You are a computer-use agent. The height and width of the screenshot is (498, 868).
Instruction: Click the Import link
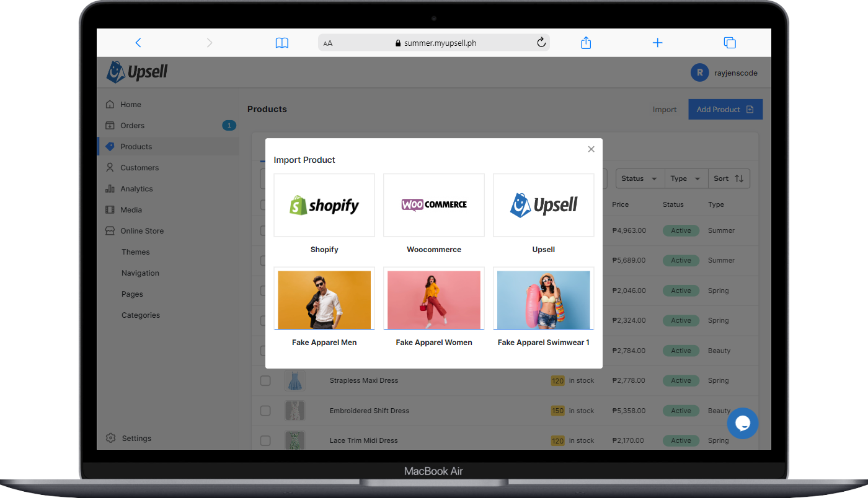pos(665,110)
